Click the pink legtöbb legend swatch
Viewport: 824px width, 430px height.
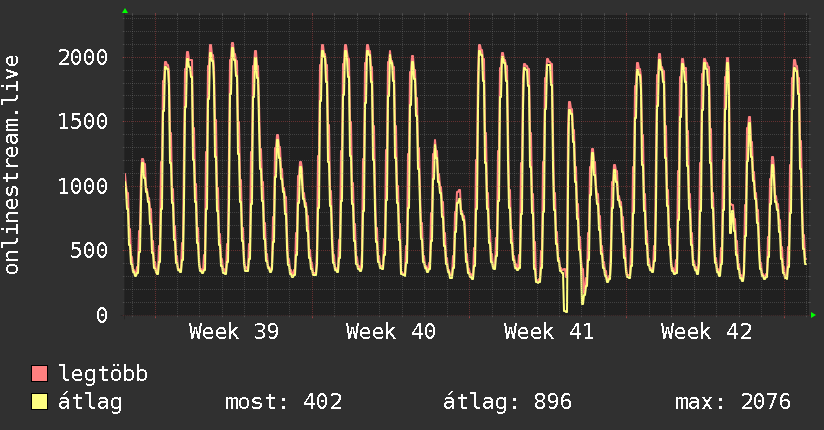(39, 374)
